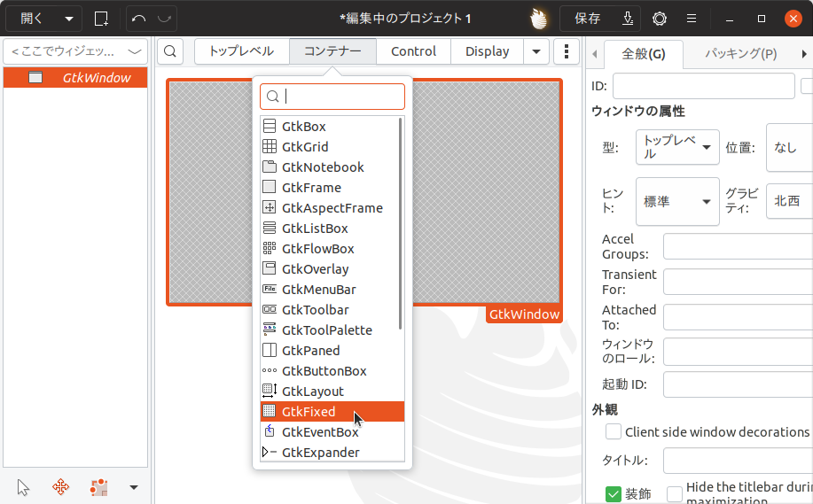Click the 保存 button
This screenshot has height=504, width=813.
pos(588,19)
